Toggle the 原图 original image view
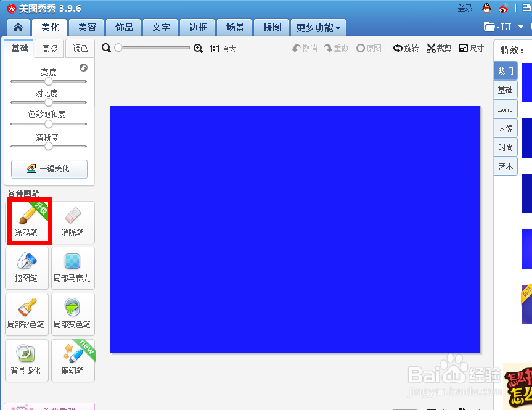 tap(369, 49)
